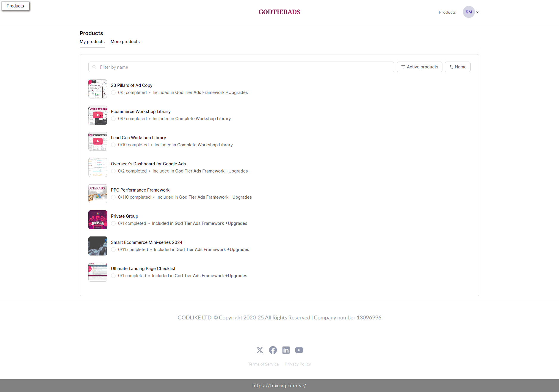This screenshot has width=559, height=392.
Task: Toggle the Private Group completion circle
Action: [x=113, y=223]
